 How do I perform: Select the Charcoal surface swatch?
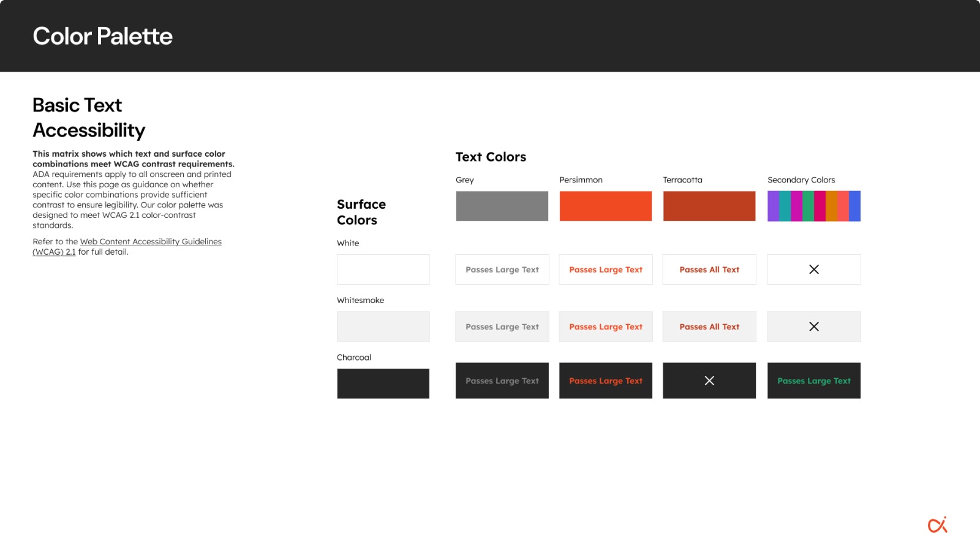pyautogui.click(x=383, y=383)
